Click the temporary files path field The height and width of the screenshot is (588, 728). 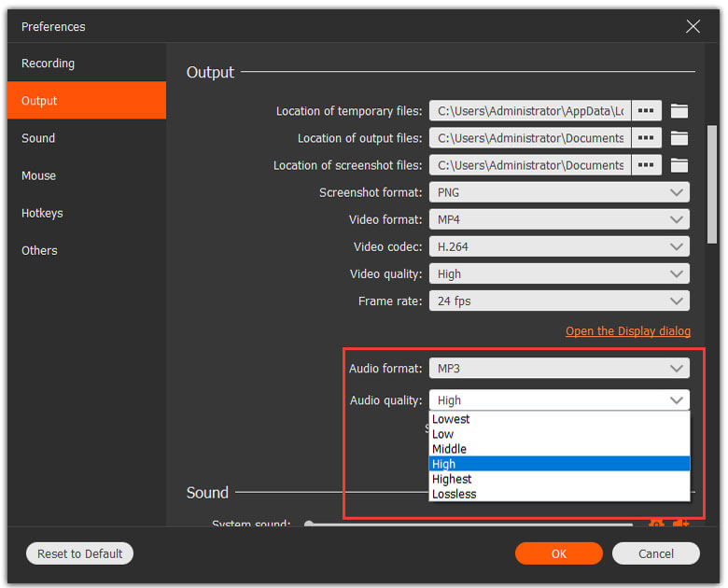point(530,111)
